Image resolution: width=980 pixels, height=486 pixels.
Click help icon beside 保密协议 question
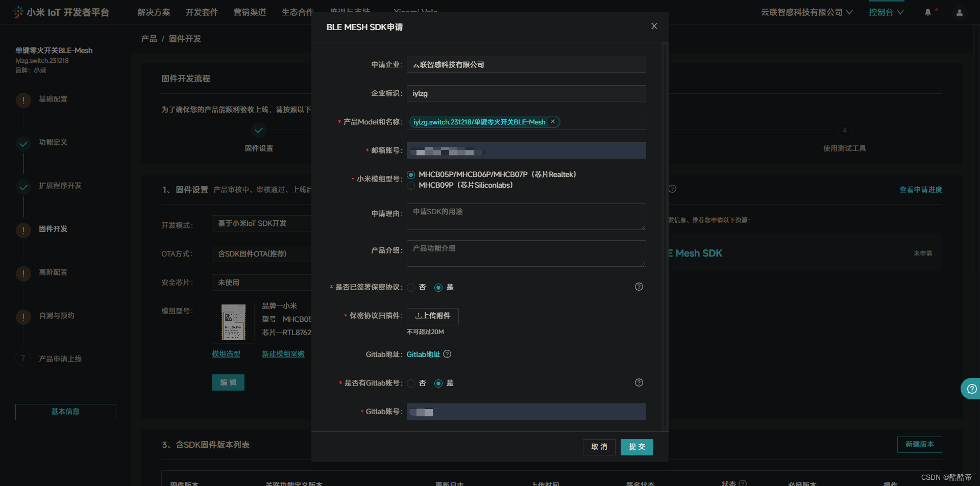(x=639, y=287)
